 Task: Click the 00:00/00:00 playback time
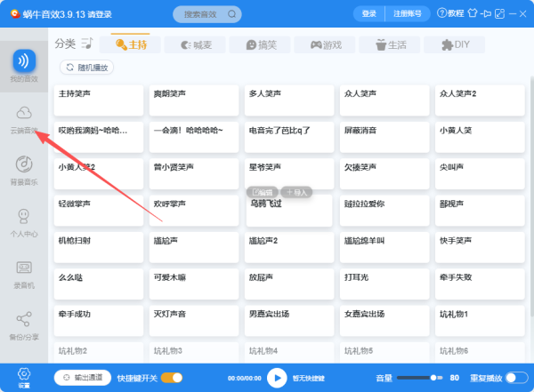pos(245,378)
